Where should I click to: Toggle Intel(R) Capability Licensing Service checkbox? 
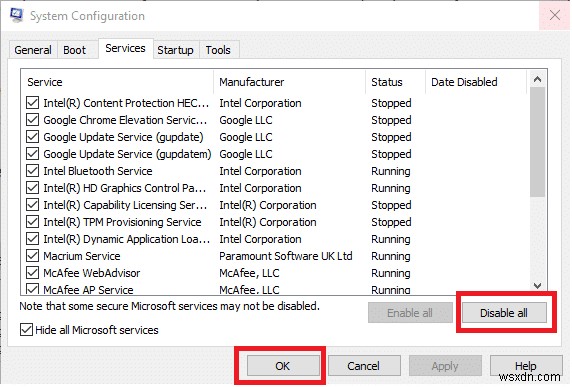click(x=32, y=205)
